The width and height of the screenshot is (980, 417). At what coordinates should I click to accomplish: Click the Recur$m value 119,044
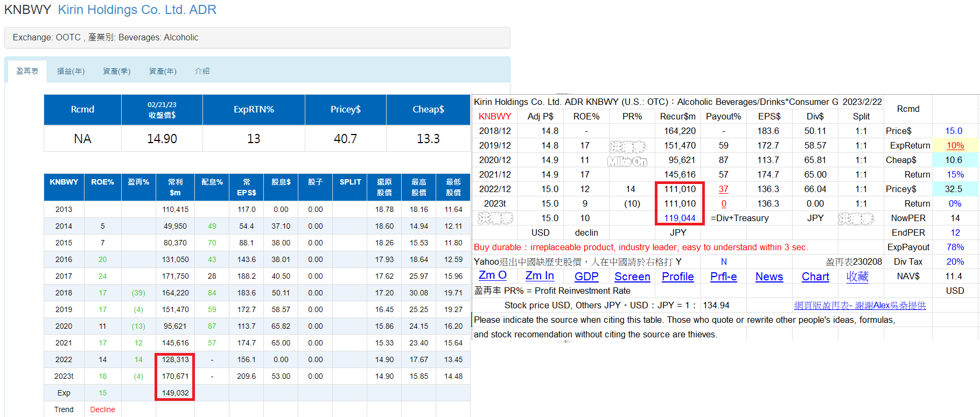[x=680, y=218]
